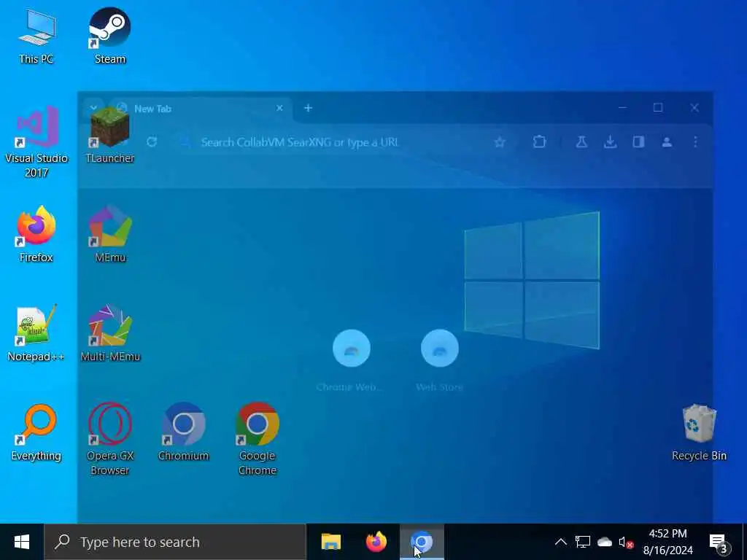Screen dimensions: 747x560
Task: Select the Chromium desktop shortcut
Action: coord(183,432)
